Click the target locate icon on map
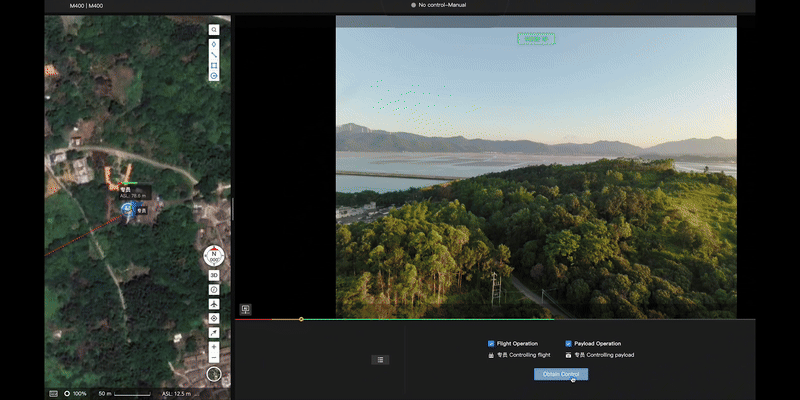 pyautogui.click(x=214, y=318)
